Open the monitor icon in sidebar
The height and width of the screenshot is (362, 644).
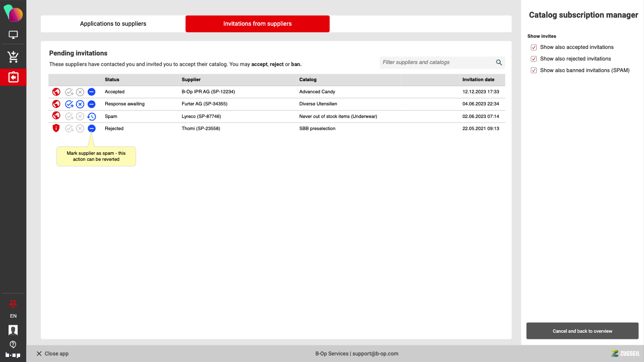[x=13, y=35]
